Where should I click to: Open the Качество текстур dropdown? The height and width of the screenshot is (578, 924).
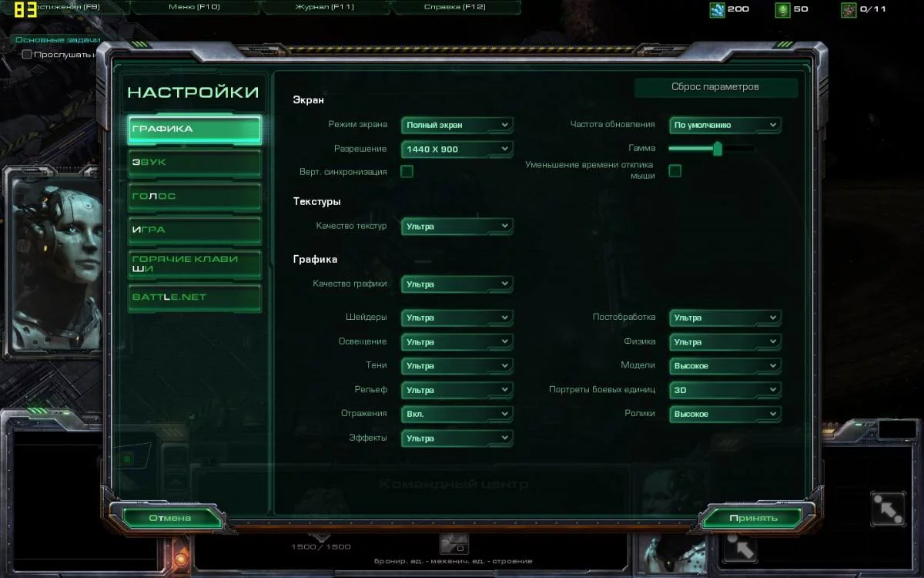click(457, 227)
